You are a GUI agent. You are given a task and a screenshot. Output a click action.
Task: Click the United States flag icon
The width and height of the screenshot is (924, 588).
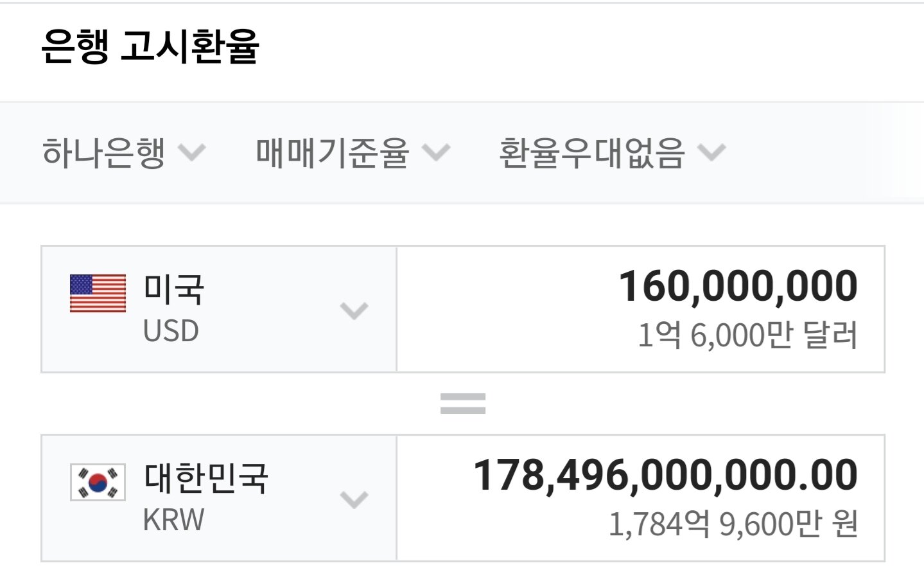98,294
